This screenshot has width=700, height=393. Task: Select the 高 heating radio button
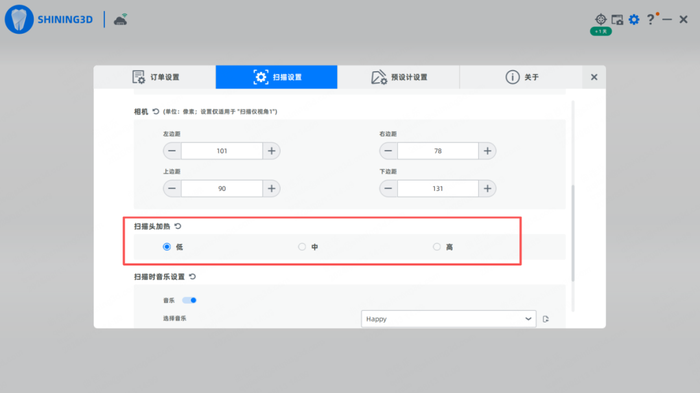point(437,247)
